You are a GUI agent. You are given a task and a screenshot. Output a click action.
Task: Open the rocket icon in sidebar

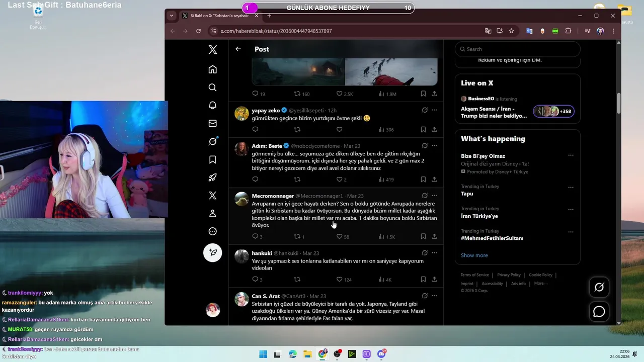point(213,177)
